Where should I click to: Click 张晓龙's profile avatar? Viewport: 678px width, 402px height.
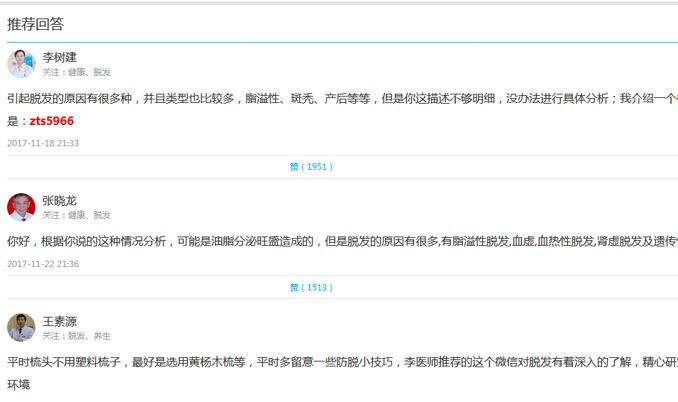(x=21, y=207)
